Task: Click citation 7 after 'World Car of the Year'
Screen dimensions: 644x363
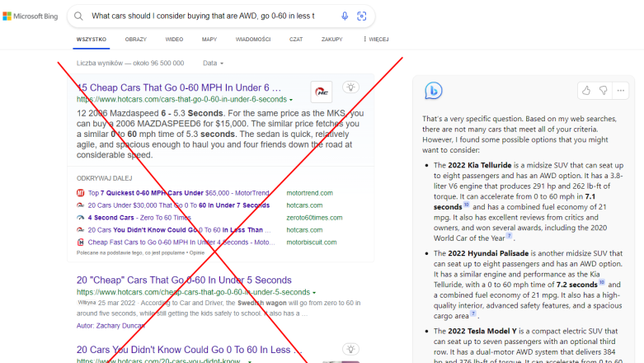Action: click(509, 236)
